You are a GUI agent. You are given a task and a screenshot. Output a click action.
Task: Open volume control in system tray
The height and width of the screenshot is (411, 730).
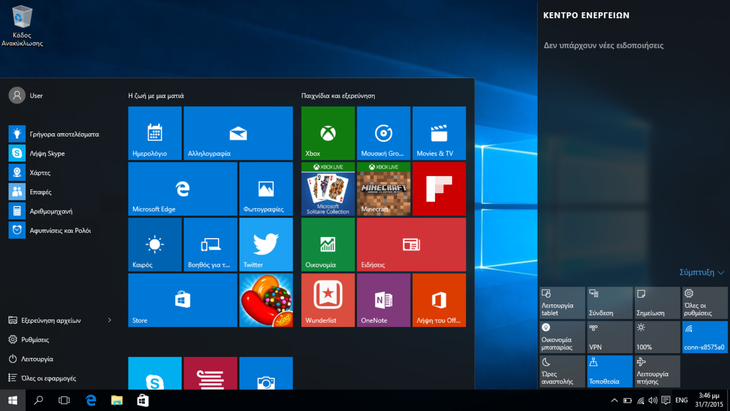(653, 400)
